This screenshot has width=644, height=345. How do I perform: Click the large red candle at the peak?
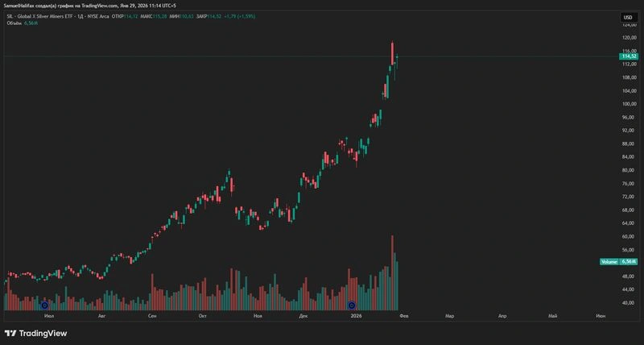point(392,53)
